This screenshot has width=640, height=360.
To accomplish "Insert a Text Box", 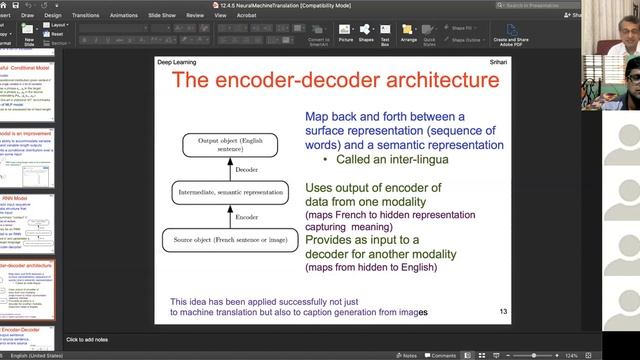I will click(385, 34).
